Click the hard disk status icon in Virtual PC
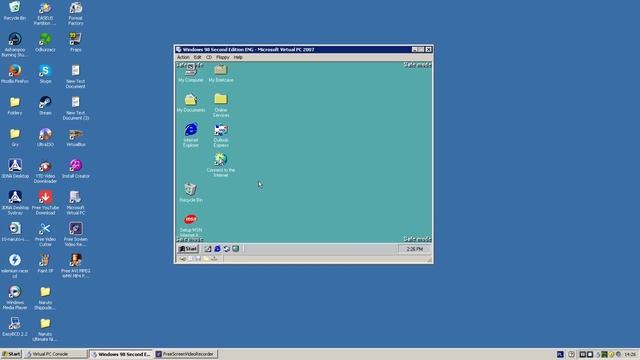640x360 pixels. (182, 259)
